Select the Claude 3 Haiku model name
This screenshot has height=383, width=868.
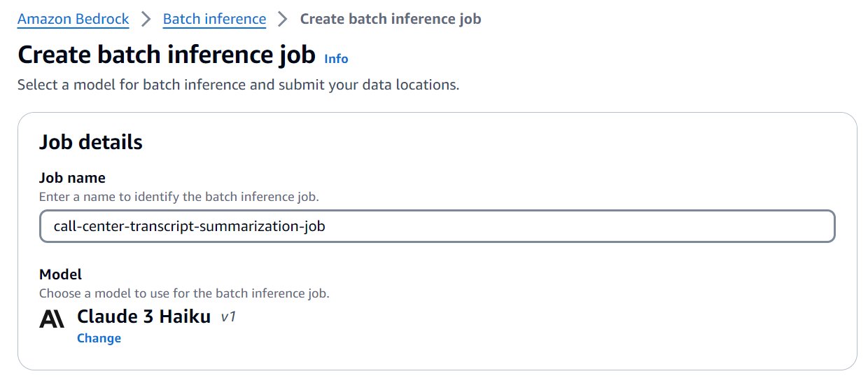pyautogui.click(x=143, y=316)
